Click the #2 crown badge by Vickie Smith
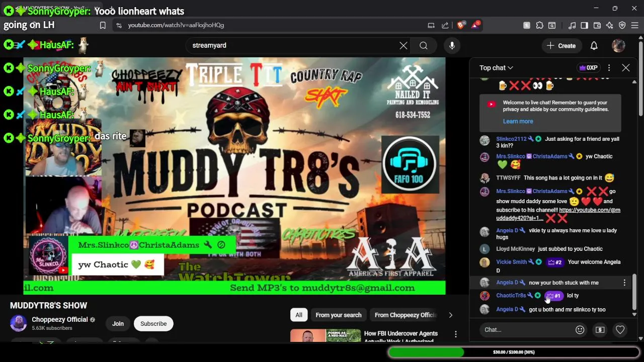 click(554, 262)
